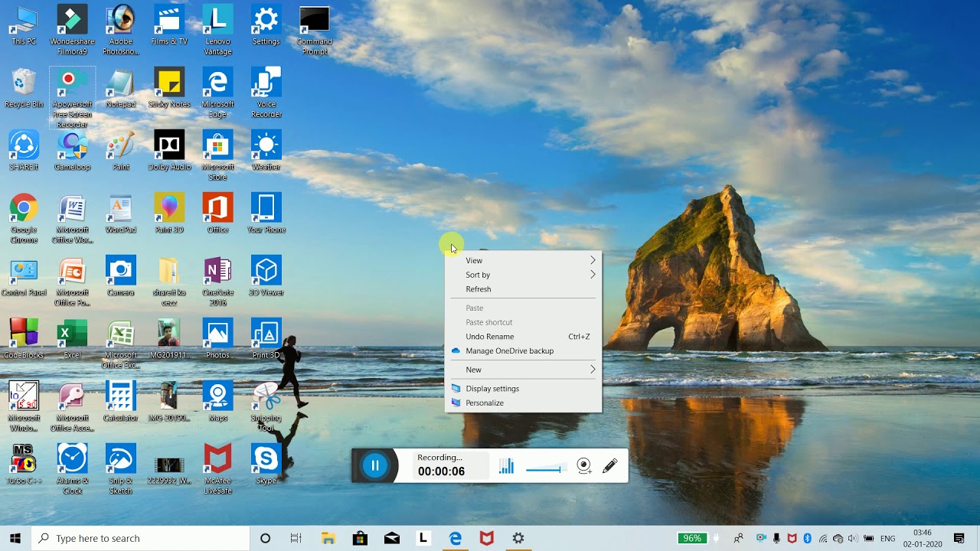
Task: Click the Wondershare Filmora9 desktop icon
Action: [72, 20]
